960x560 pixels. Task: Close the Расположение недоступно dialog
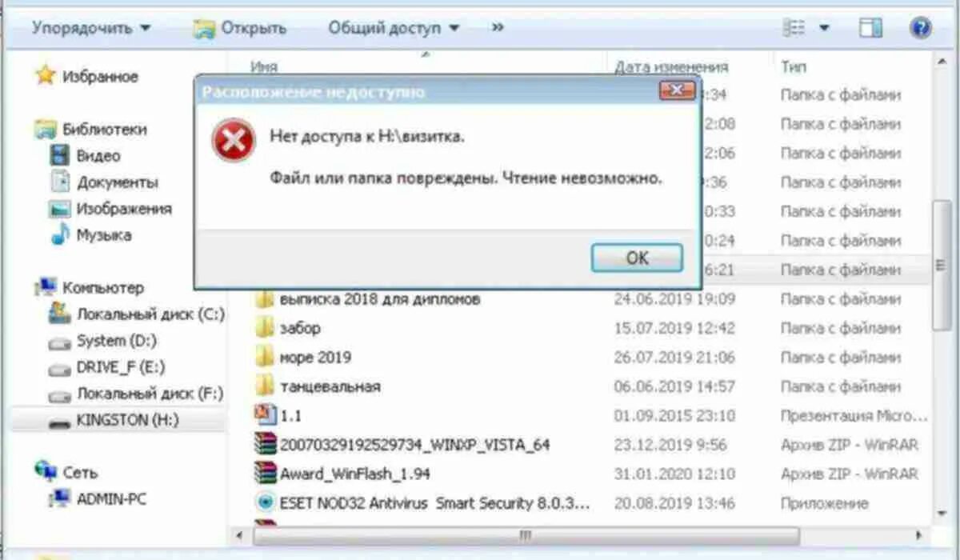pyautogui.click(x=677, y=90)
